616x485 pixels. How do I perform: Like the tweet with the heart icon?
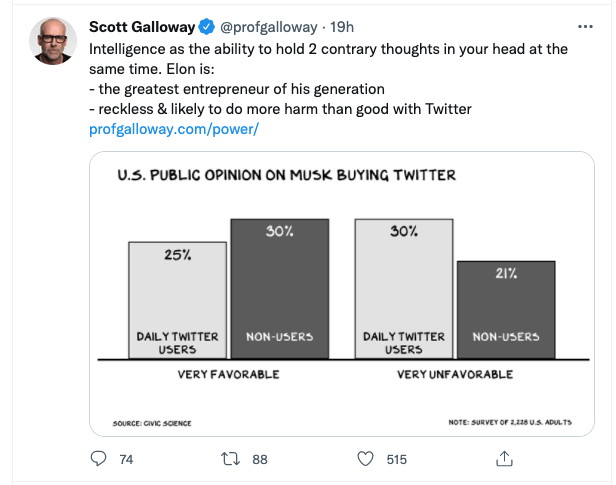366,458
